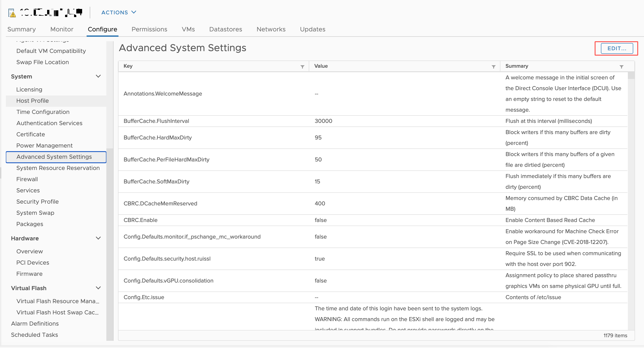
Task: Click the EDIT... button
Action: [616, 48]
